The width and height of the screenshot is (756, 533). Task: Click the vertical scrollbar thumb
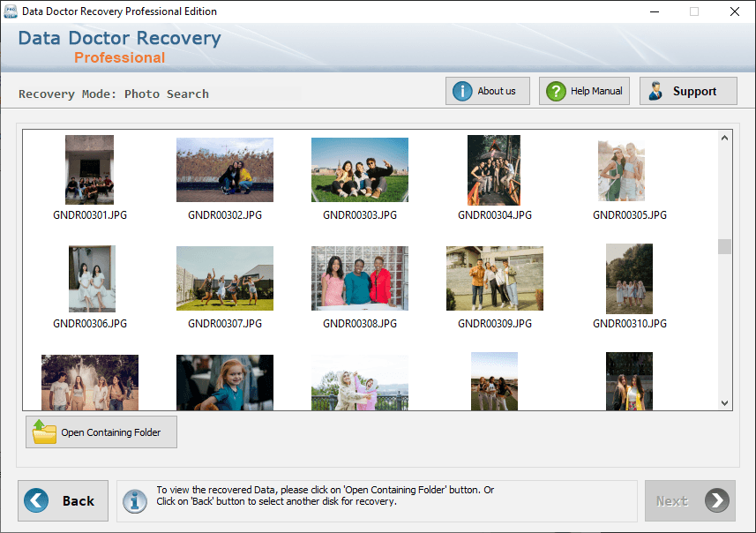coord(724,246)
